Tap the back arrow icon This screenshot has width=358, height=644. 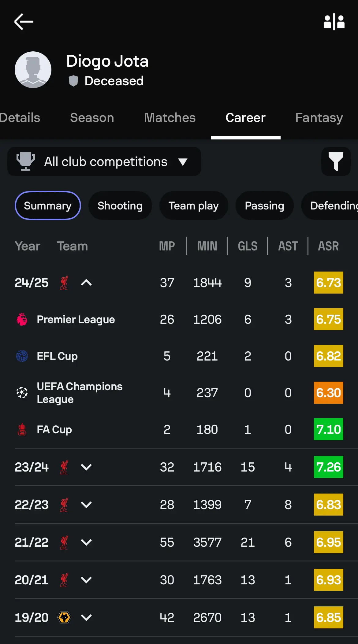tap(24, 21)
